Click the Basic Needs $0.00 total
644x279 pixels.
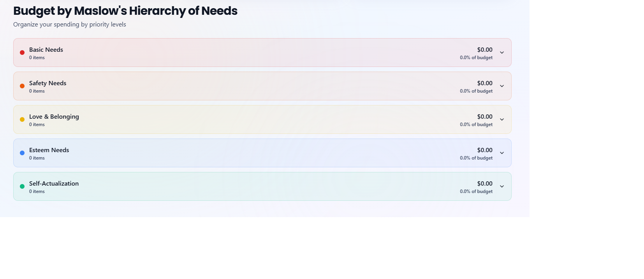(485, 50)
